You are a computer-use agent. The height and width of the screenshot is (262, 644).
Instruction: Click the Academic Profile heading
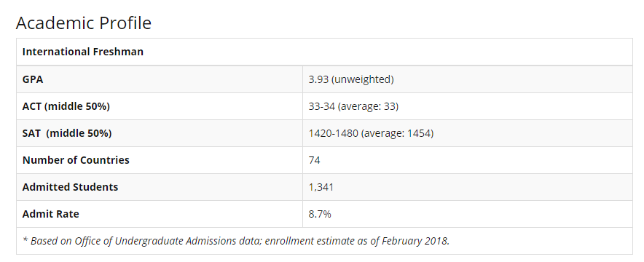click(x=83, y=23)
